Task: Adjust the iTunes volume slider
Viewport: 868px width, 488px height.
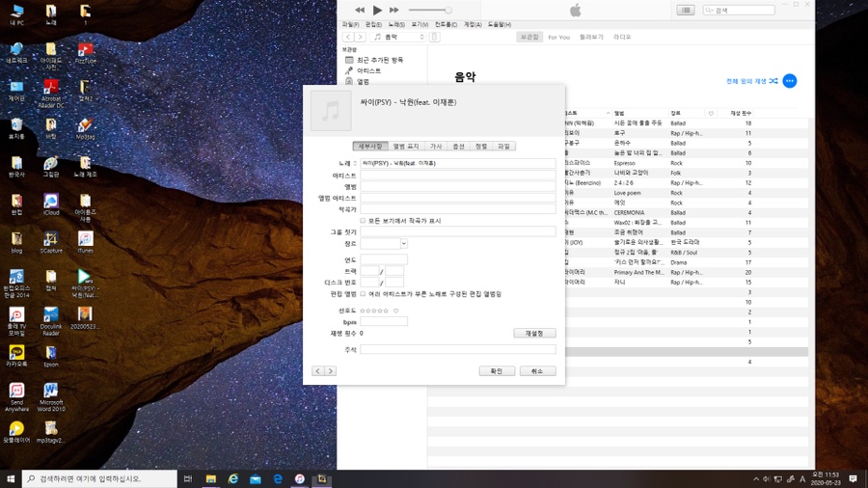Action: 430,10
